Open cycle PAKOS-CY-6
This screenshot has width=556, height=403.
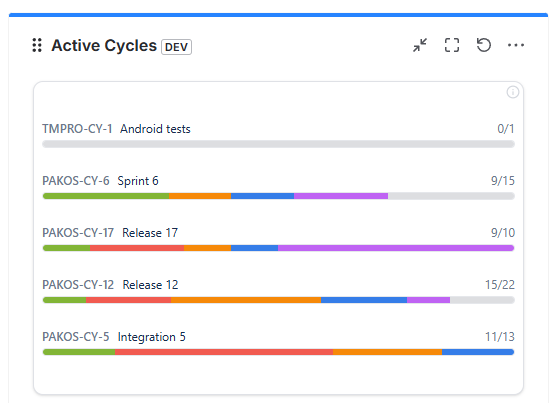(76, 181)
